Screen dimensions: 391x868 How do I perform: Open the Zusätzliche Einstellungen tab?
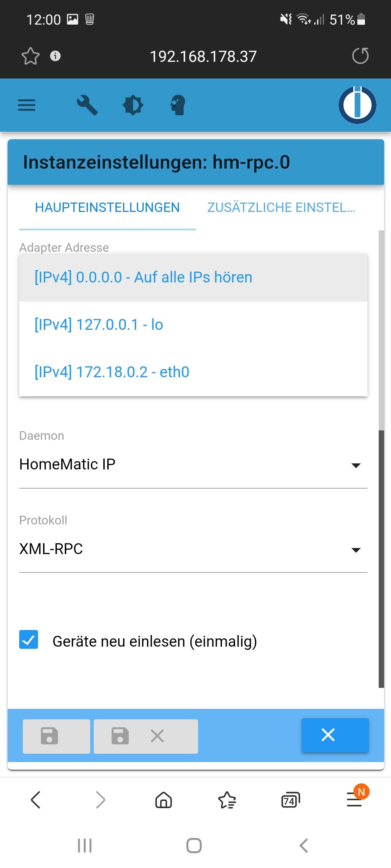(x=281, y=208)
